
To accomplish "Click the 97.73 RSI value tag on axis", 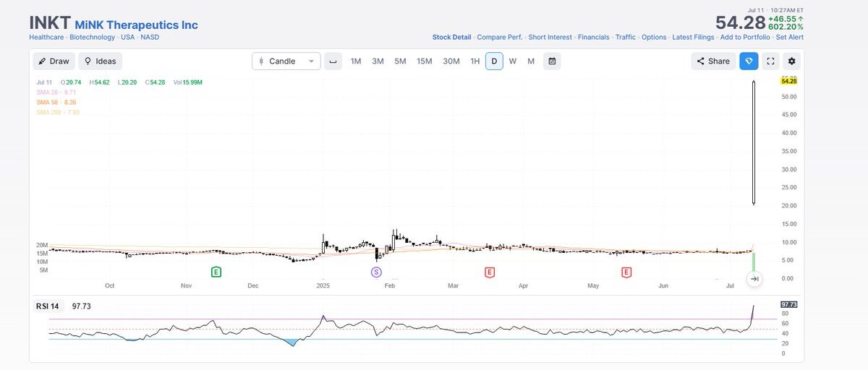I will (788, 304).
